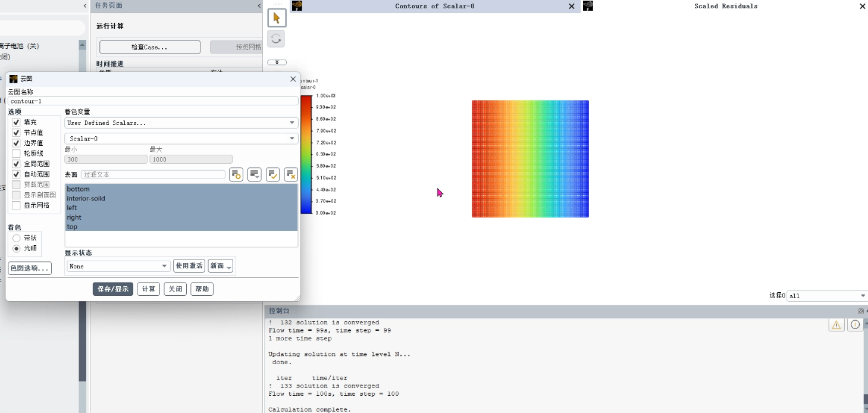Select the 带状 banded coloring radio
Viewport: 868px width, 413px height.
[17, 238]
